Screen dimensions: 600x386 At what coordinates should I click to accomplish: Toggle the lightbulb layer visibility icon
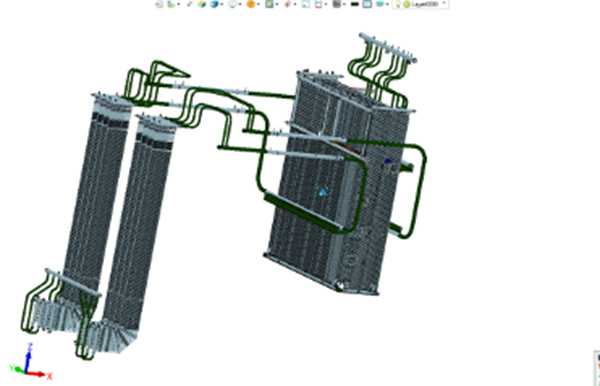point(398,4)
